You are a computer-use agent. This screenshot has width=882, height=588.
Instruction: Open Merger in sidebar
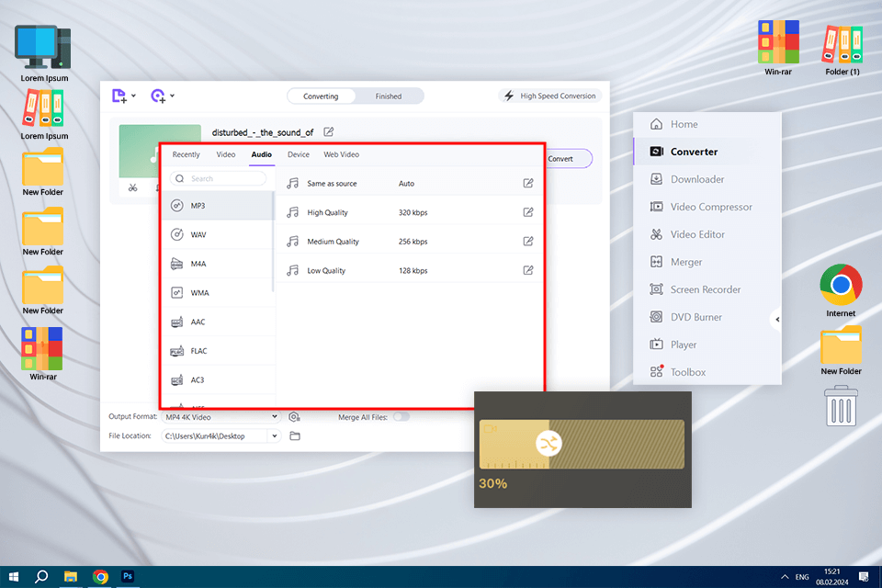coord(707,262)
